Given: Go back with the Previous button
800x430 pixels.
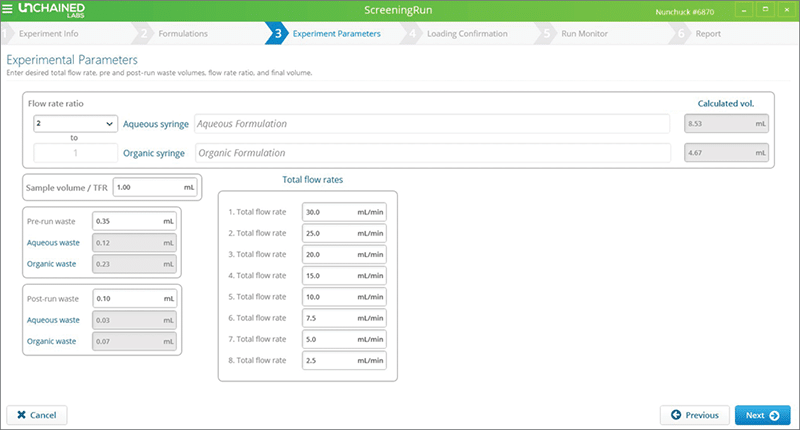Looking at the screenshot, I should coord(694,414).
